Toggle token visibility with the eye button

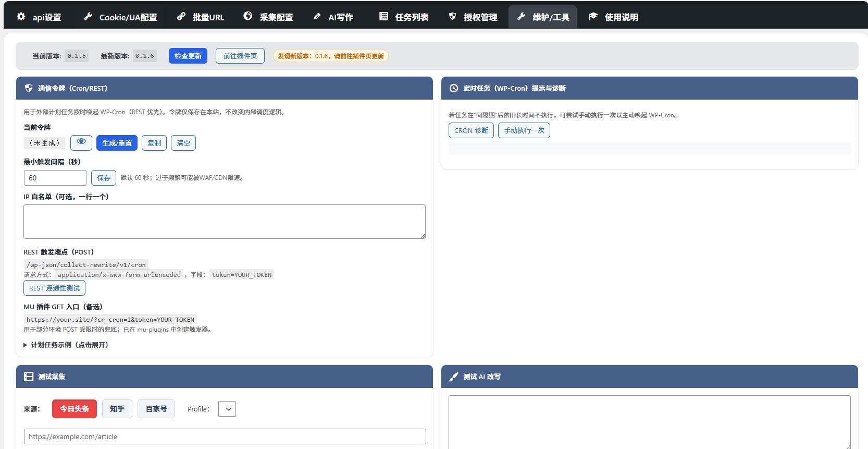pyautogui.click(x=81, y=142)
